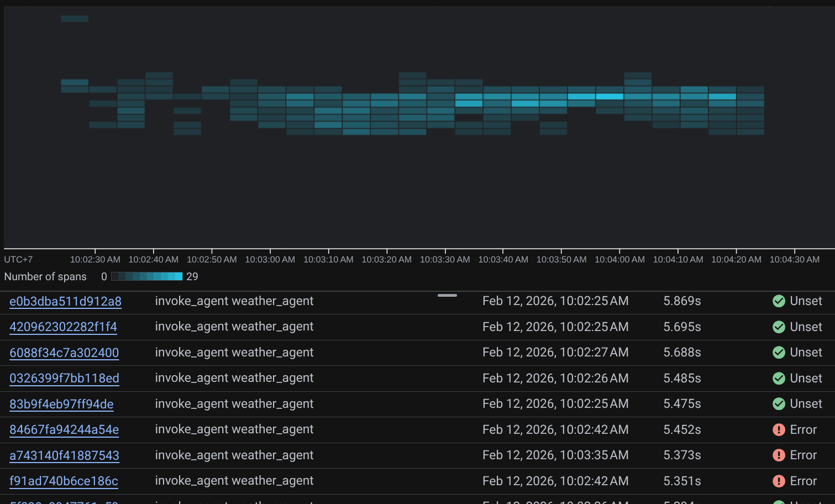Click green check icon in the 5.869s row
The image size is (835, 504).
click(779, 301)
